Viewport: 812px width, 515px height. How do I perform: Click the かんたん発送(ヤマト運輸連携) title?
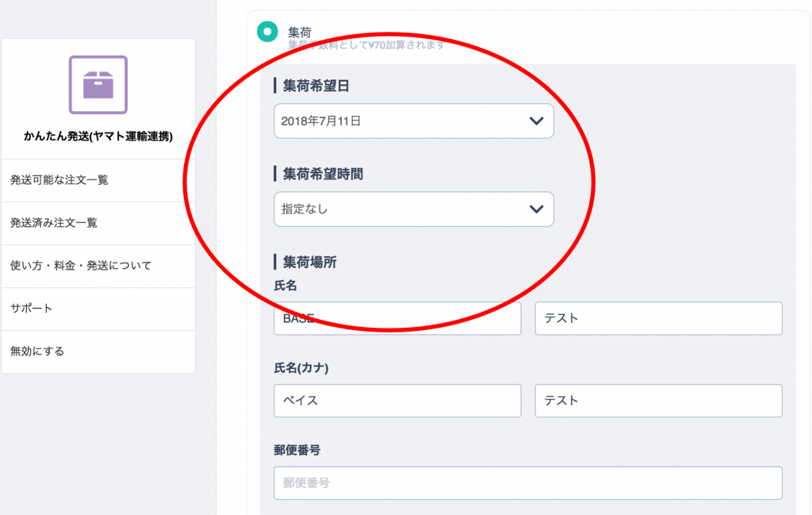click(x=98, y=136)
